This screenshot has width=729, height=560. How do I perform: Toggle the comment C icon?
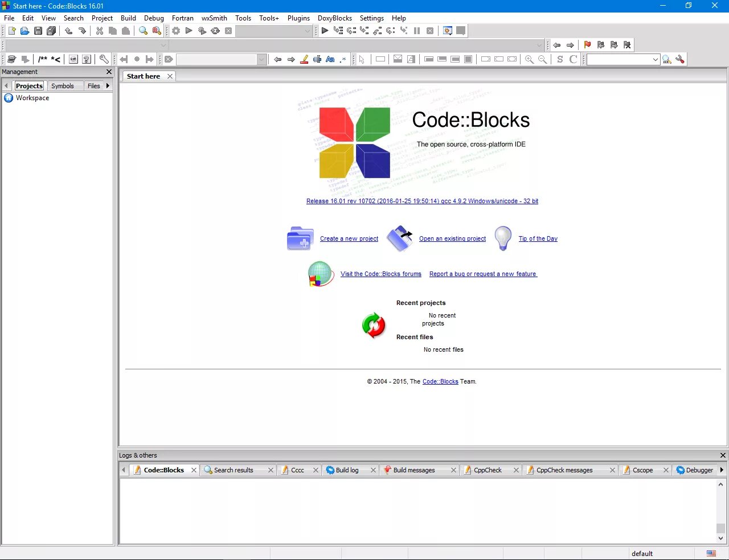574,59
